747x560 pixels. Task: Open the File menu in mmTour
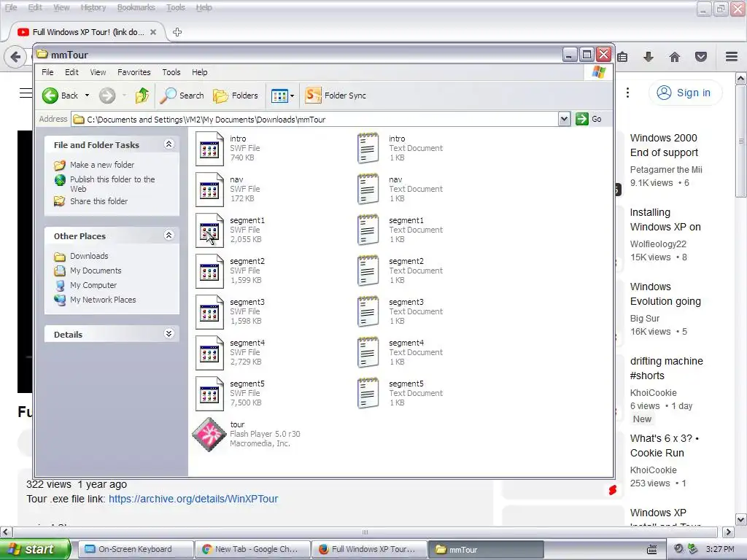(47, 72)
